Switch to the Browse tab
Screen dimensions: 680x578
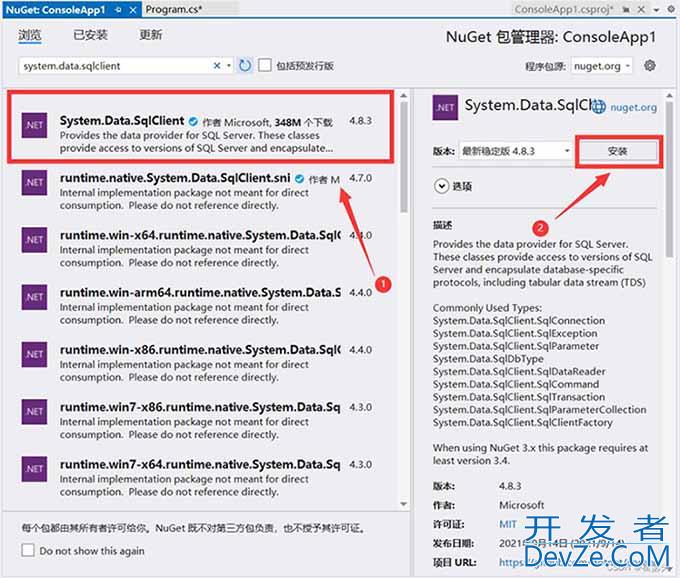pos(30,35)
